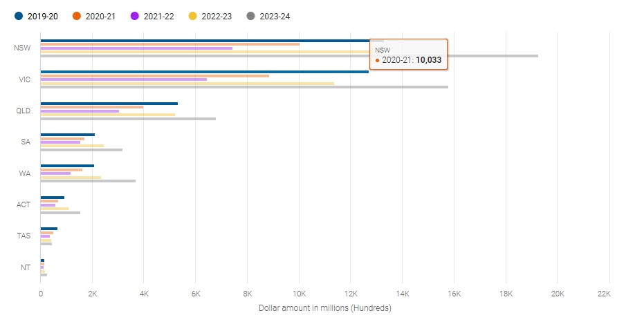This screenshot has width=644, height=333.
Task: Click the purple 2021-22 legend dot
Action: point(135,16)
